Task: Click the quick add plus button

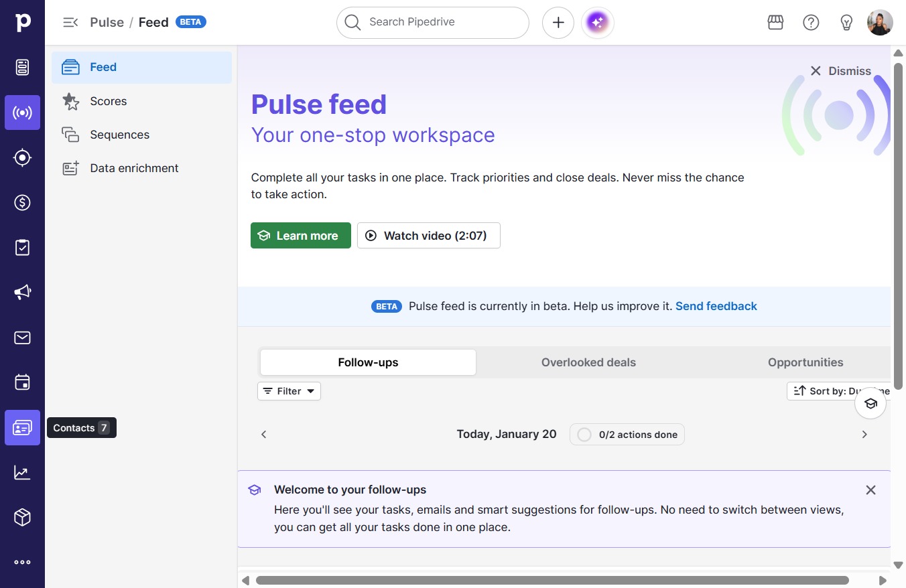Action: tap(558, 23)
